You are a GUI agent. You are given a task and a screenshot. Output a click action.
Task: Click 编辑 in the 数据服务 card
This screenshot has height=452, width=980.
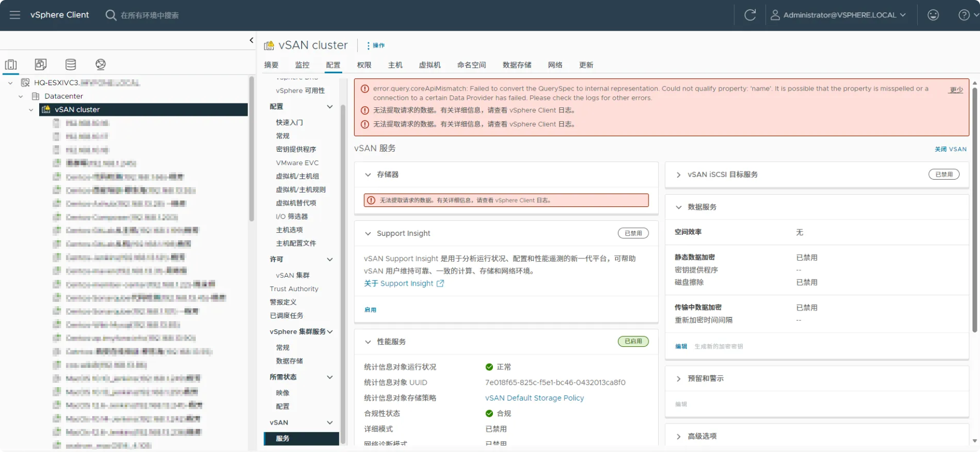[x=681, y=346]
